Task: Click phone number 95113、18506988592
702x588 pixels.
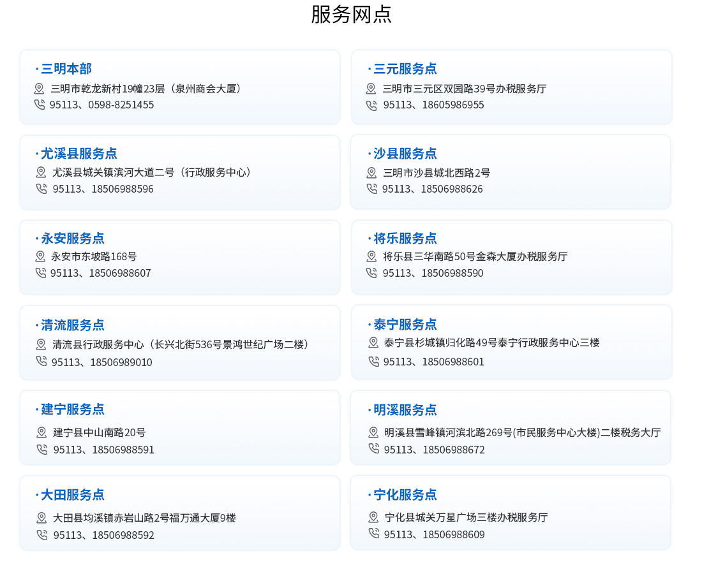Action: pyautogui.click(x=103, y=535)
